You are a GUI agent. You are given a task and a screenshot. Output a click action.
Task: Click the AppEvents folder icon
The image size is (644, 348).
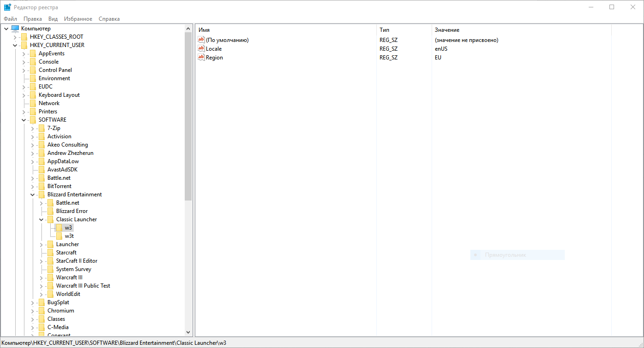[x=33, y=53]
